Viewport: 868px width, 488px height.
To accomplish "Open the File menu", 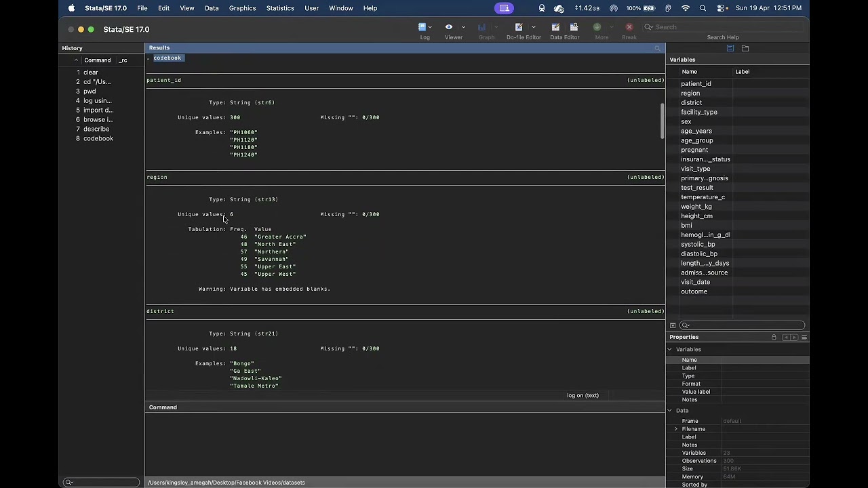I will tap(142, 8).
